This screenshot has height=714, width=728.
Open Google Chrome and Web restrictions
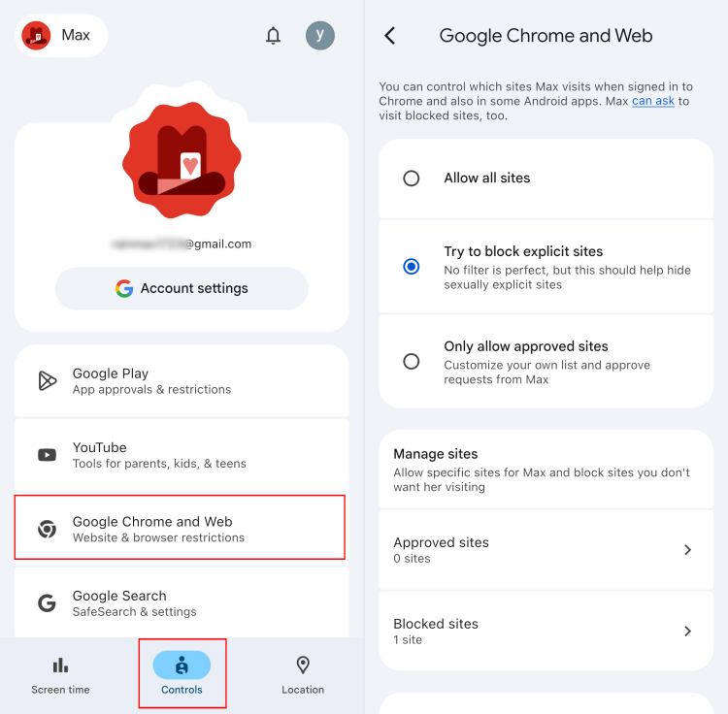(x=180, y=528)
